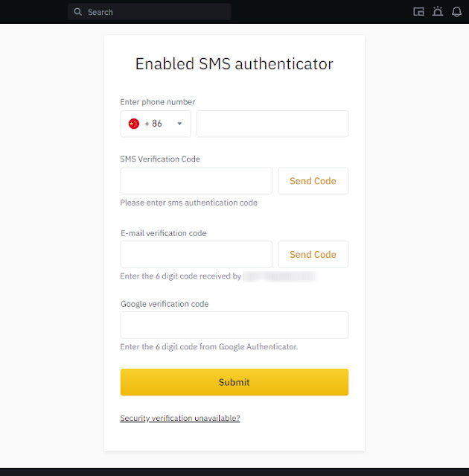This screenshot has width=469, height=476.
Task: Expand the country code dropdown arrow
Action: coord(179,124)
